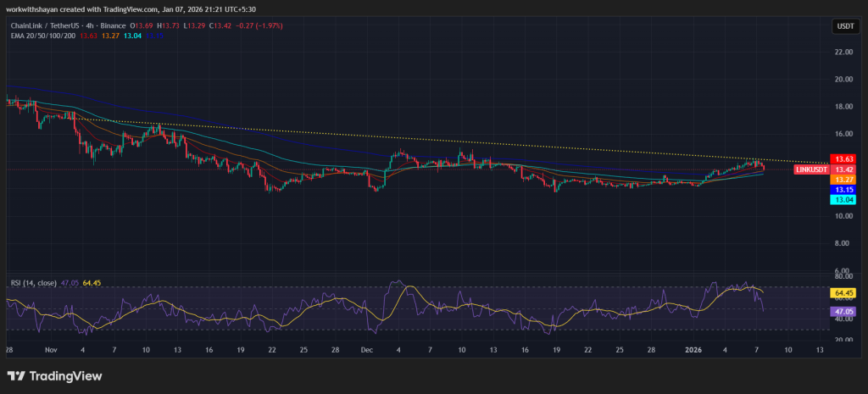This screenshot has width=868, height=394.
Task: Click the 18.00 level on price scale
Action: pos(843,107)
